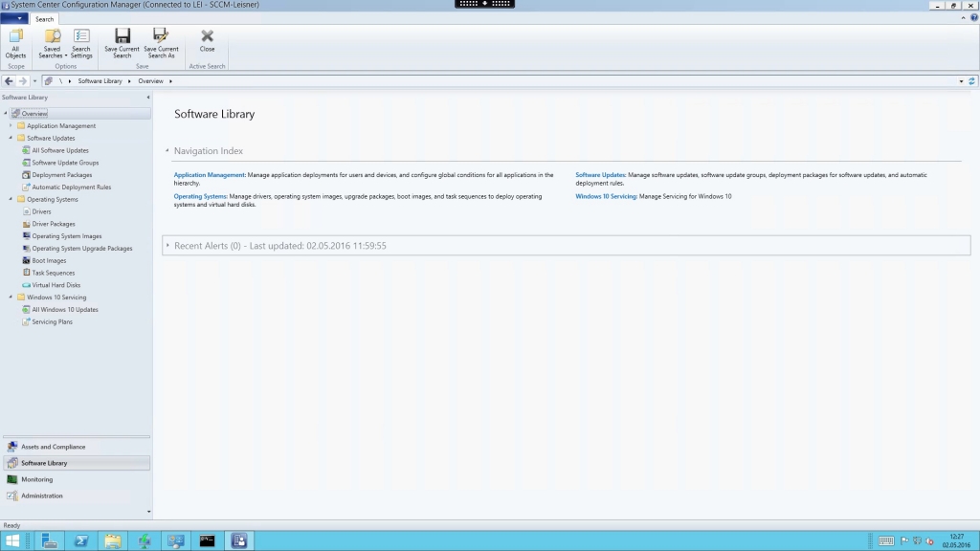Minimize the ribbon with the caret
980x551 pixels.
point(963,18)
